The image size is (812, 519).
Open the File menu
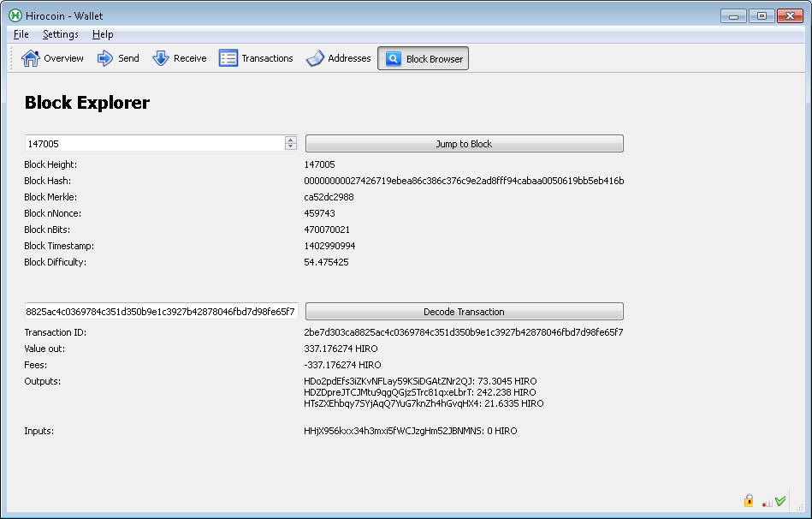21,34
